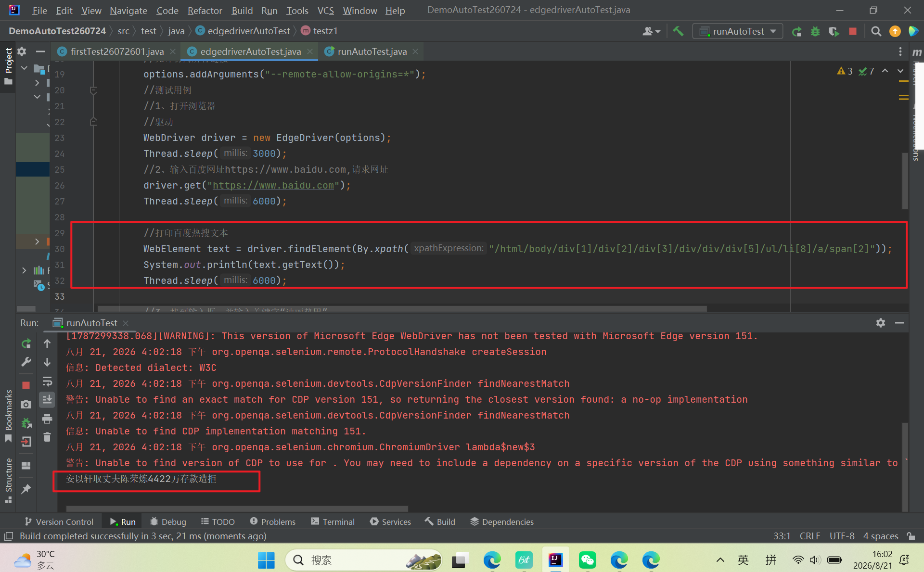The width and height of the screenshot is (924, 572).
Task: Click the 3 warnings indicator
Action: 845,71
